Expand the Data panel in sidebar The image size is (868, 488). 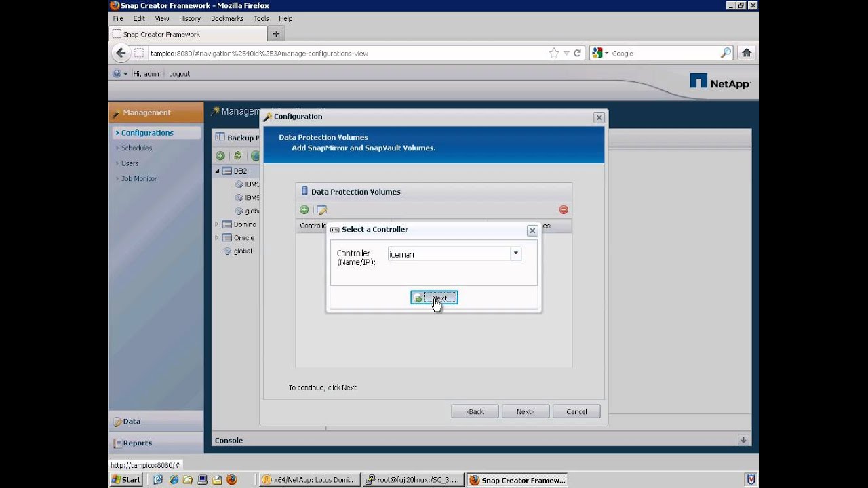pos(156,421)
